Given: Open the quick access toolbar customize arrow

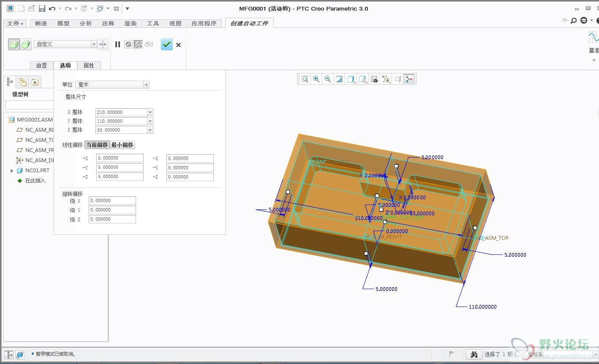Looking at the screenshot, I should point(127,8).
